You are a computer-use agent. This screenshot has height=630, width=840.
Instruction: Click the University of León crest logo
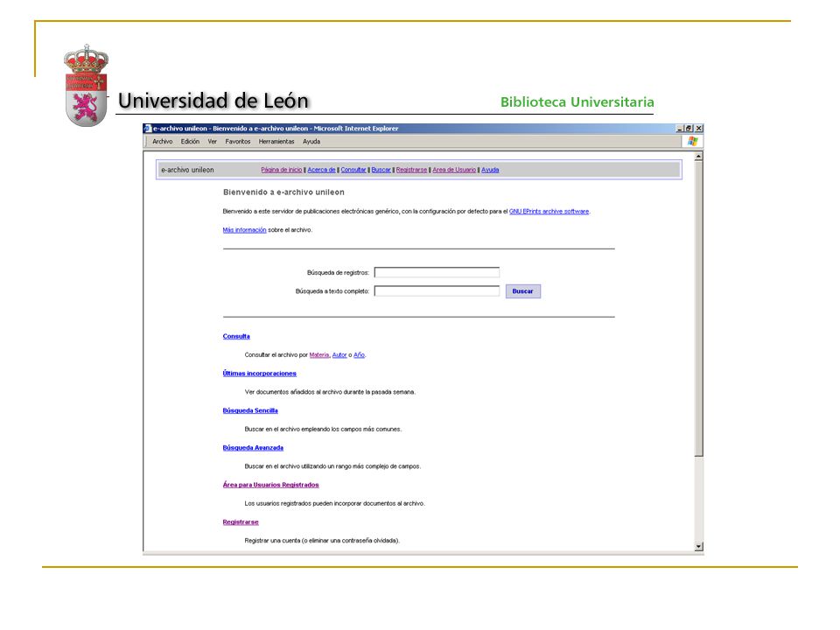coord(86,86)
